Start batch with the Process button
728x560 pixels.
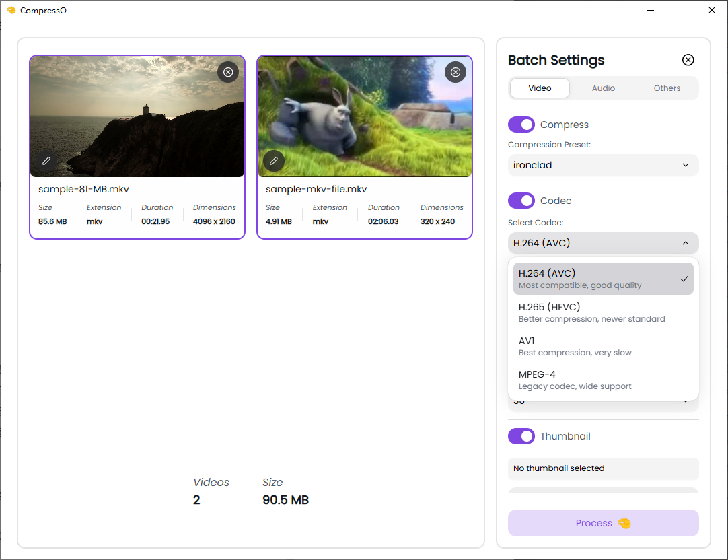click(x=603, y=523)
